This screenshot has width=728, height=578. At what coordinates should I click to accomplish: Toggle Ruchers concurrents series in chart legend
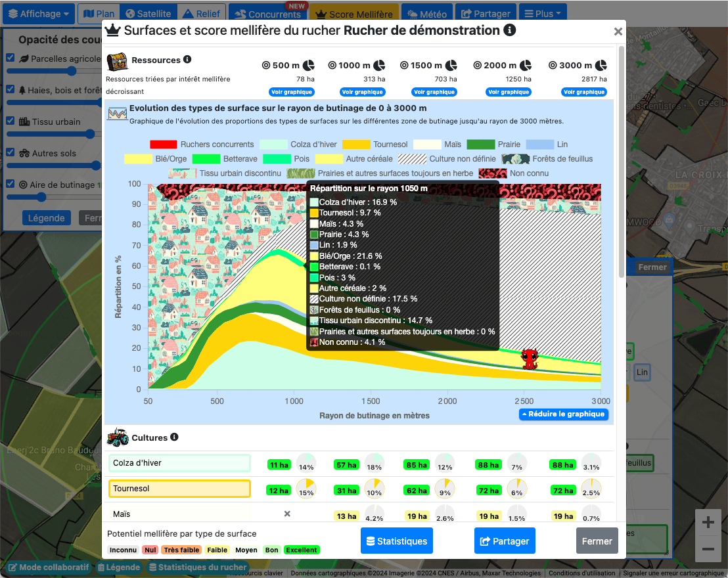202,144
